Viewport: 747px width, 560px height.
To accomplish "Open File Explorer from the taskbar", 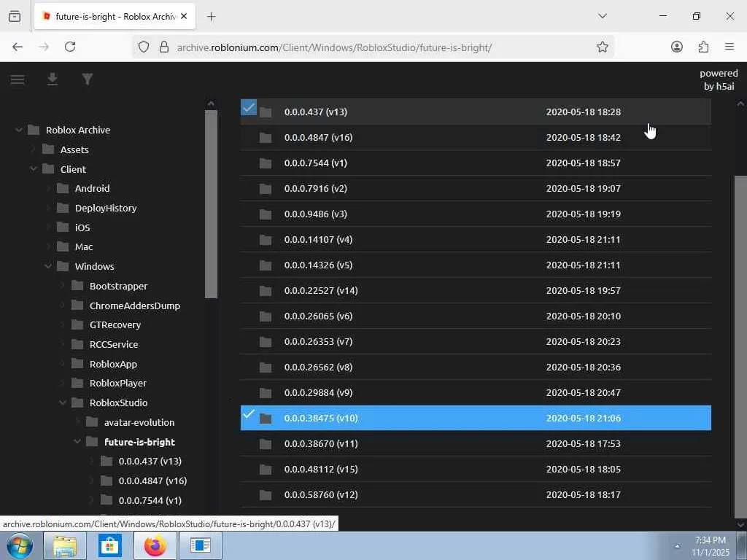I will tap(65, 545).
